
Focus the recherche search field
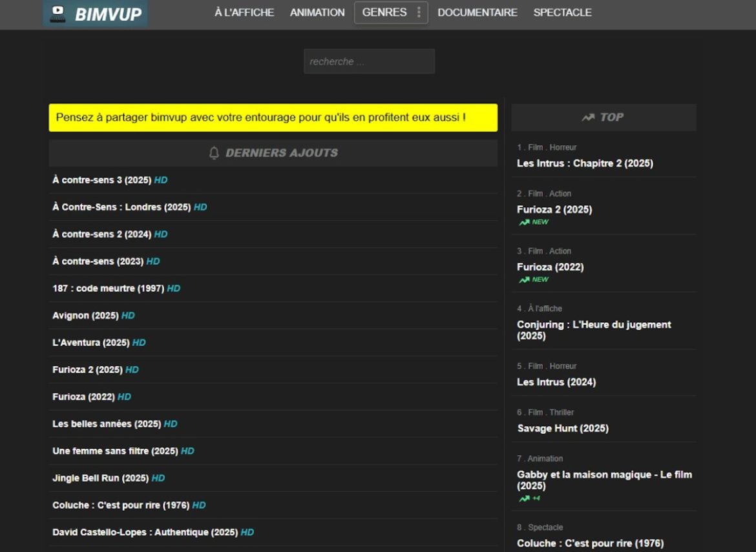[x=370, y=61]
